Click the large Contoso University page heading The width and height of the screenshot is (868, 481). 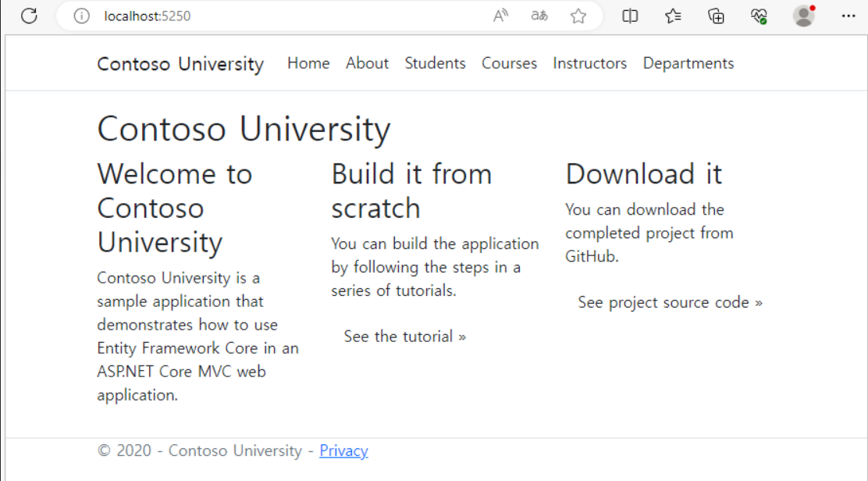[x=244, y=129]
